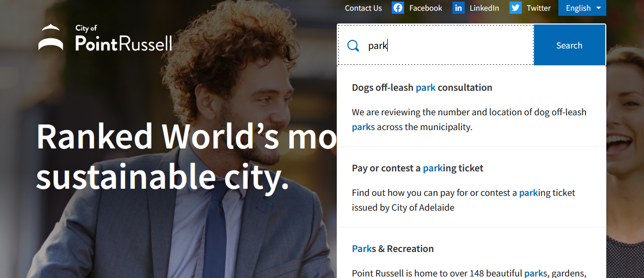Click the dog off-leash parks review description
The width and height of the screenshot is (644, 278).
(x=469, y=119)
